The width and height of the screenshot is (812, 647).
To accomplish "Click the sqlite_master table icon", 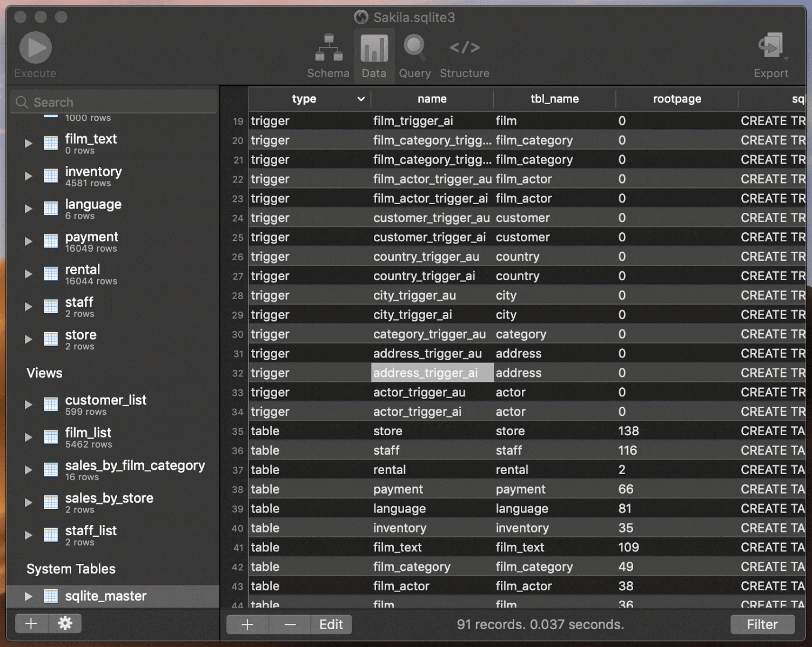I will click(x=50, y=596).
